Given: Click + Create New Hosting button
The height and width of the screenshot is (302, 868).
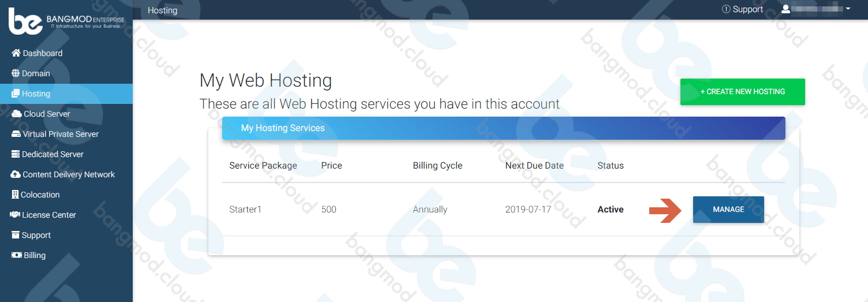Looking at the screenshot, I should pyautogui.click(x=743, y=92).
